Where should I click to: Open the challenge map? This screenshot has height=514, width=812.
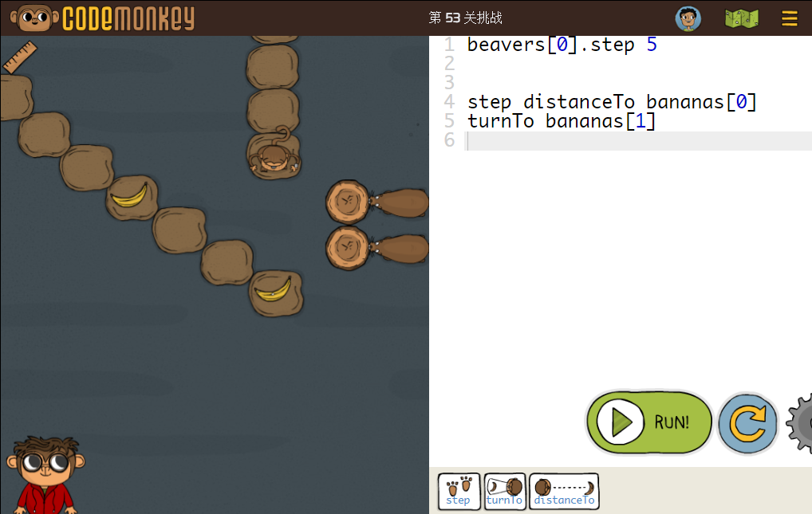(x=742, y=18)
